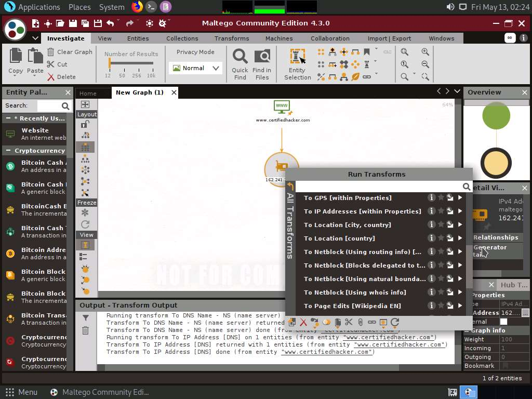Click the Quick Find magnifier icon
Viewport: 532px width, 399px height.
click(x=240, y=56)
